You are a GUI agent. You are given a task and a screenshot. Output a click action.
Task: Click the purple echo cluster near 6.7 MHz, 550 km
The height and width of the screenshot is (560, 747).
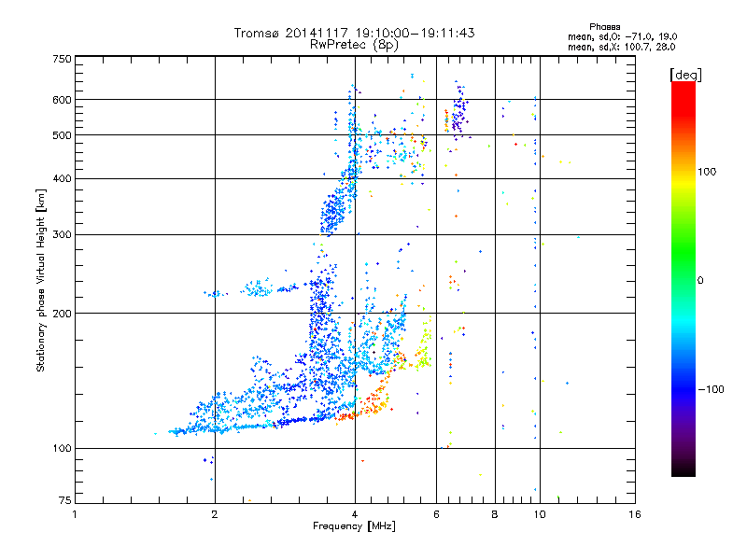[459, 112]
